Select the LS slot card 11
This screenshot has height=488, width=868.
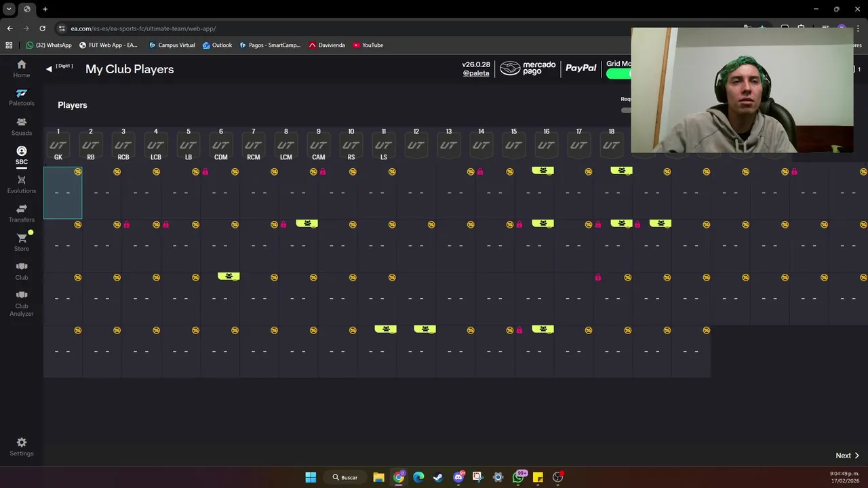coord(384,146)
